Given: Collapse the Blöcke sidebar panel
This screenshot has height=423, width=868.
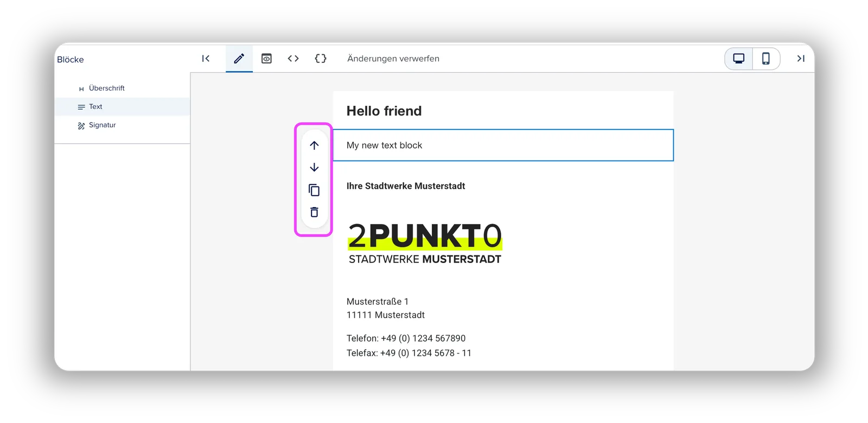Looking at the screenshot, I should pyautogui.click(x=206, y=59).
